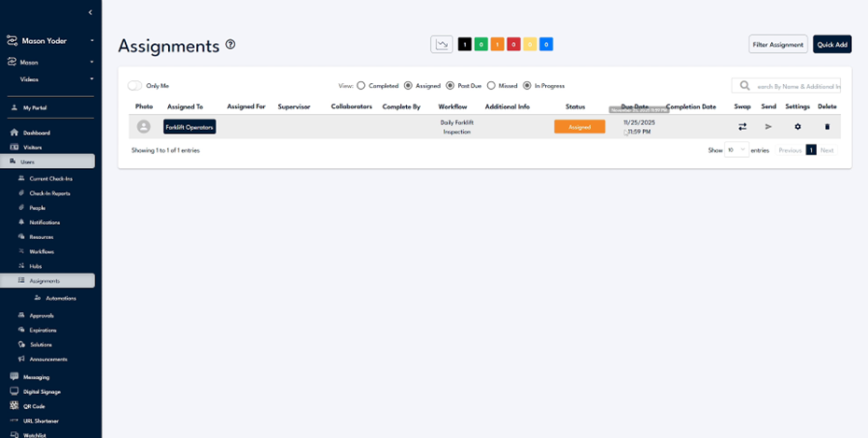Toggle the Only Me switch

(135, 86)
